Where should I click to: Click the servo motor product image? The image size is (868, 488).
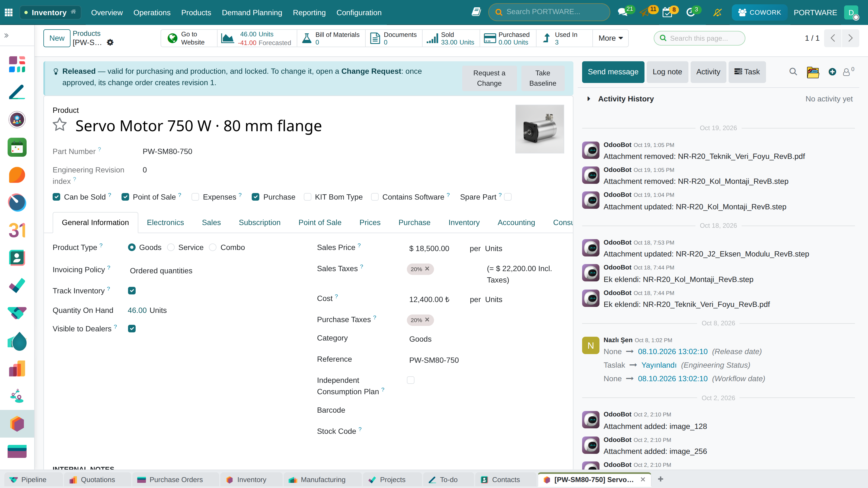[540, 129]
